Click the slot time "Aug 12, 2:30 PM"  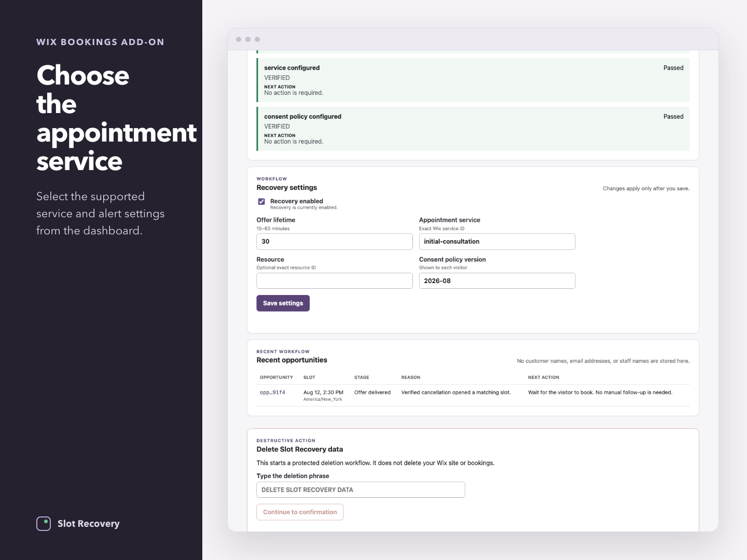323,393
